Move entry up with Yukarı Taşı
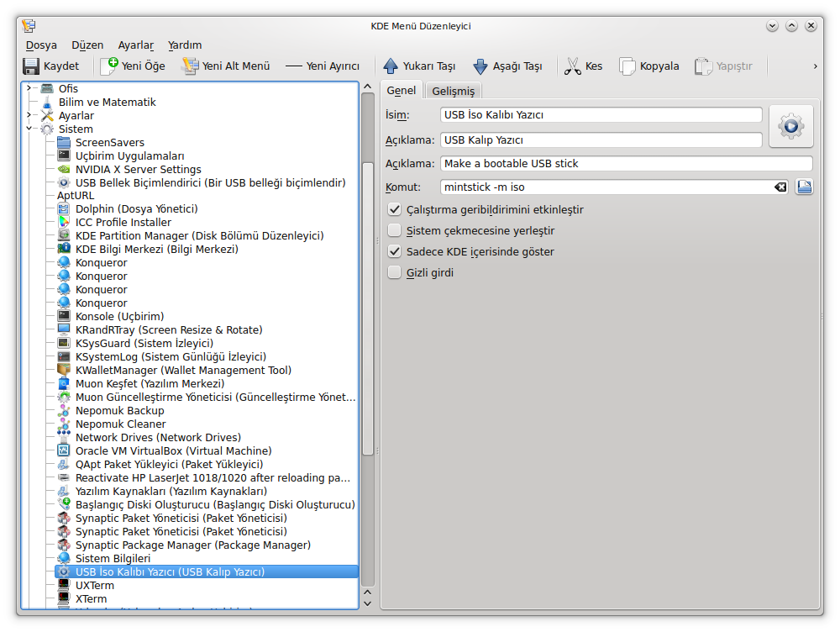Image resolution: width=840 pixels, height=632 pixels. click(419, 66)
